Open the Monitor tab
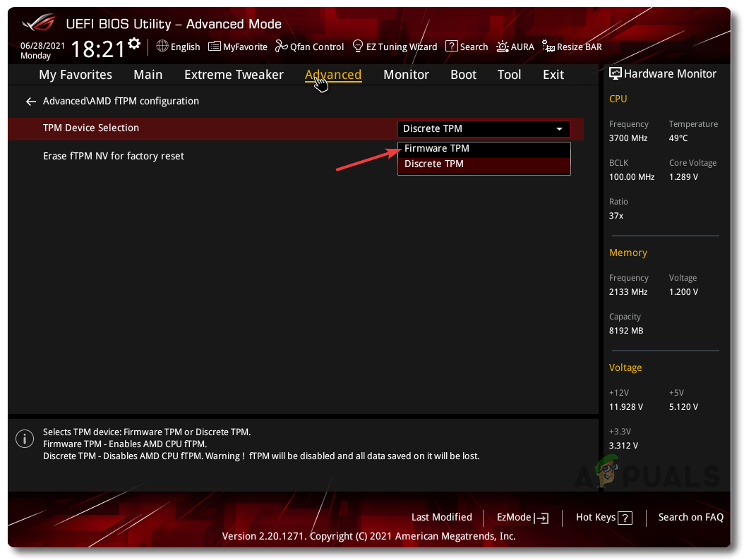The height and width of the screenshot is (560, 744). 406,75
